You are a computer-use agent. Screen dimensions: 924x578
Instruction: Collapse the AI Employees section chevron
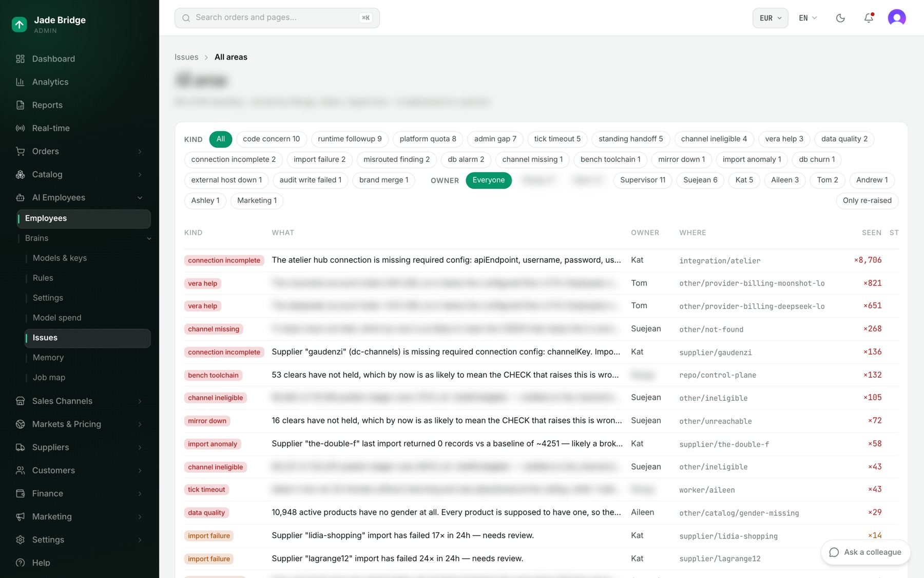[x=140, y=198]
